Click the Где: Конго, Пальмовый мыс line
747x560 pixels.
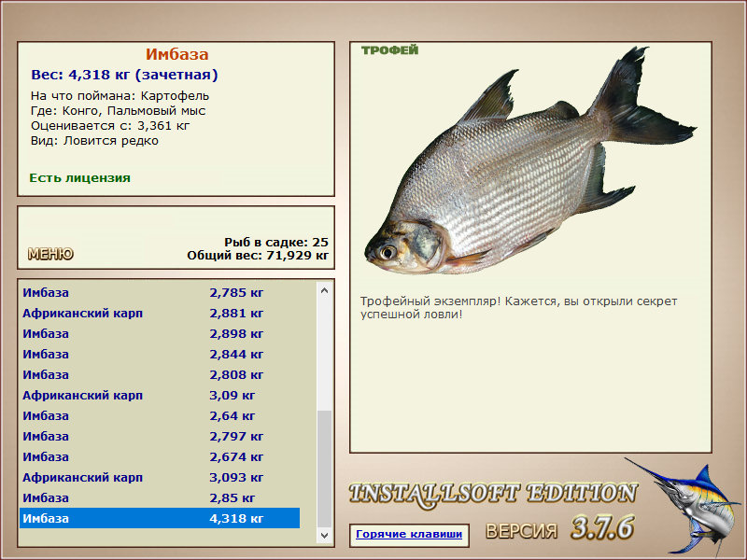[x=119, y=111]
